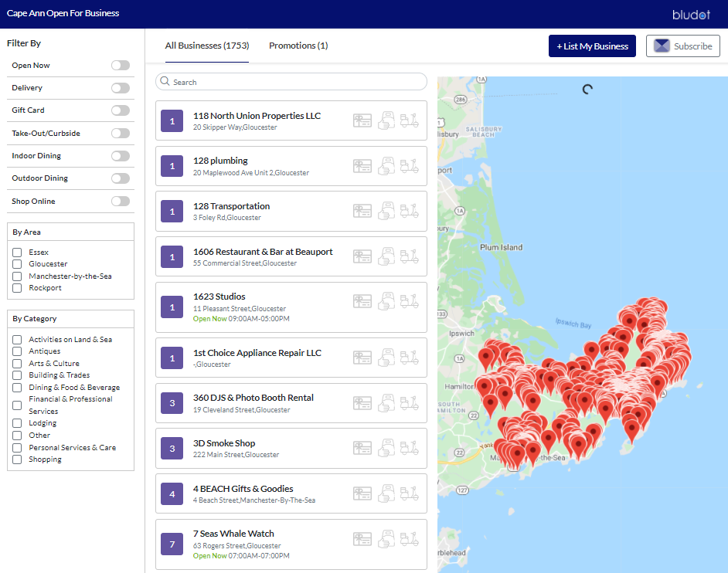The image size is (728, 573).
Task: Click delivery scooter icon for 128 Transportation
Action: (410, 211)
